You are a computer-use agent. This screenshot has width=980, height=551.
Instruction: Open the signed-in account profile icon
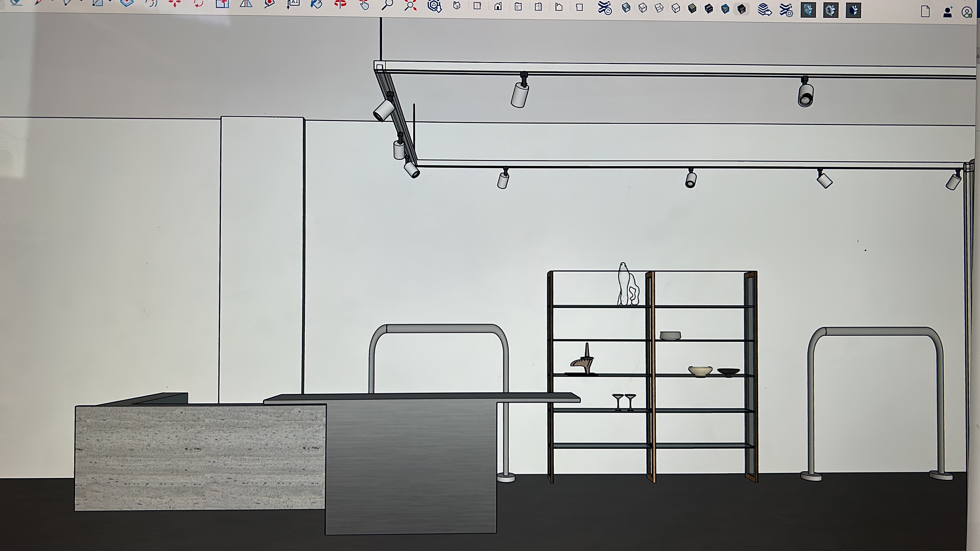967,12
